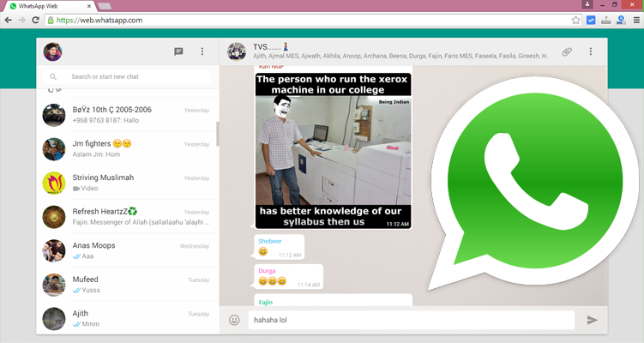
Task: Send message with paper plane icon
Action: point(592,320)
